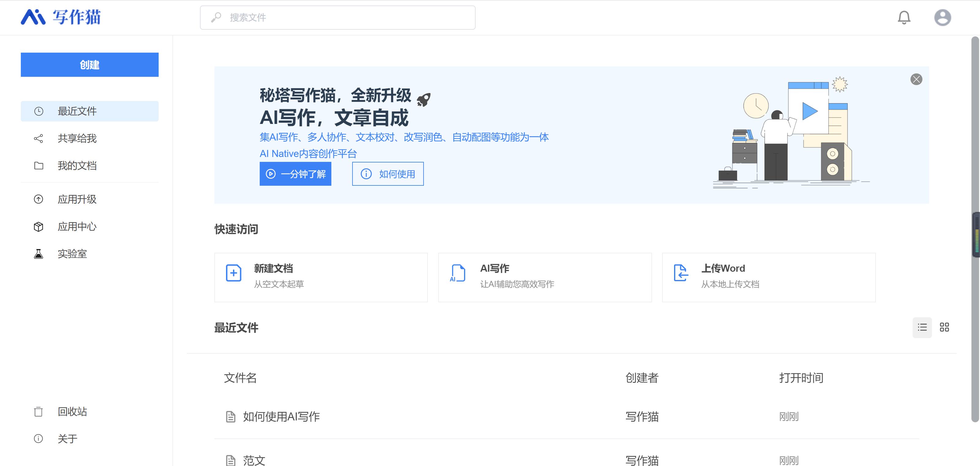Click the play icon in 一分钟了解
980x466 pixels.
(x=270, y=174)
